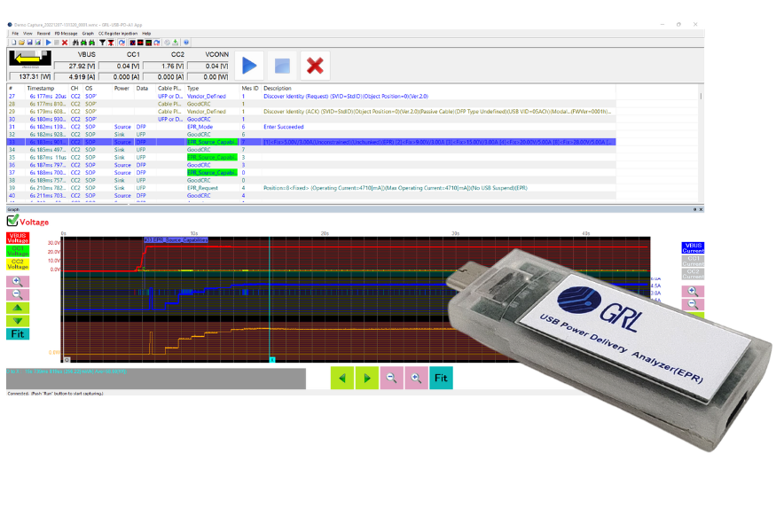Select row 31 EPR_Mode Enter Succeeded

point(311,127)
